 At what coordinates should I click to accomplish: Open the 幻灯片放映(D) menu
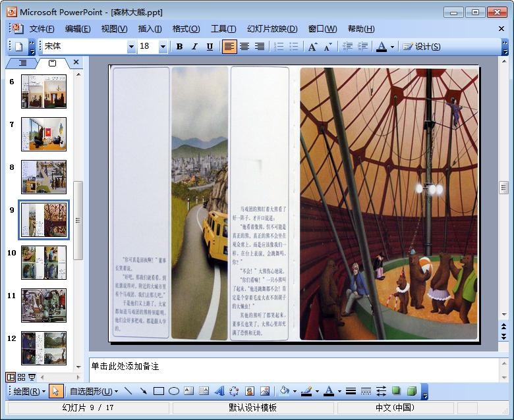272,29
